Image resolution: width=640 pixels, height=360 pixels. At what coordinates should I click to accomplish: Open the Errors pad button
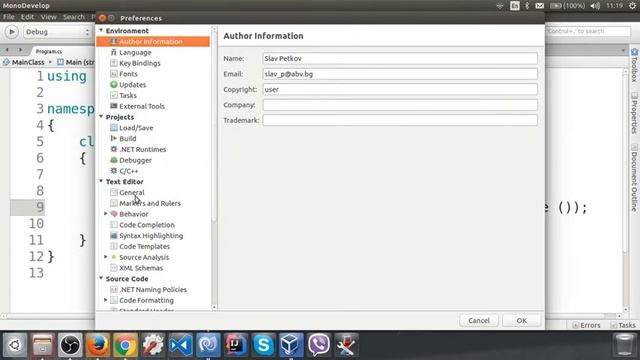(x=587, y=325)
